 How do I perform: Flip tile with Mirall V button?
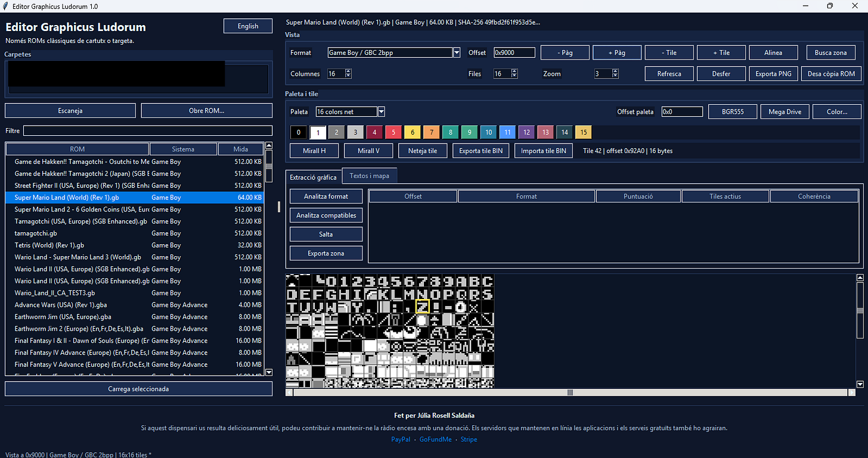click(x=368, y=151)
